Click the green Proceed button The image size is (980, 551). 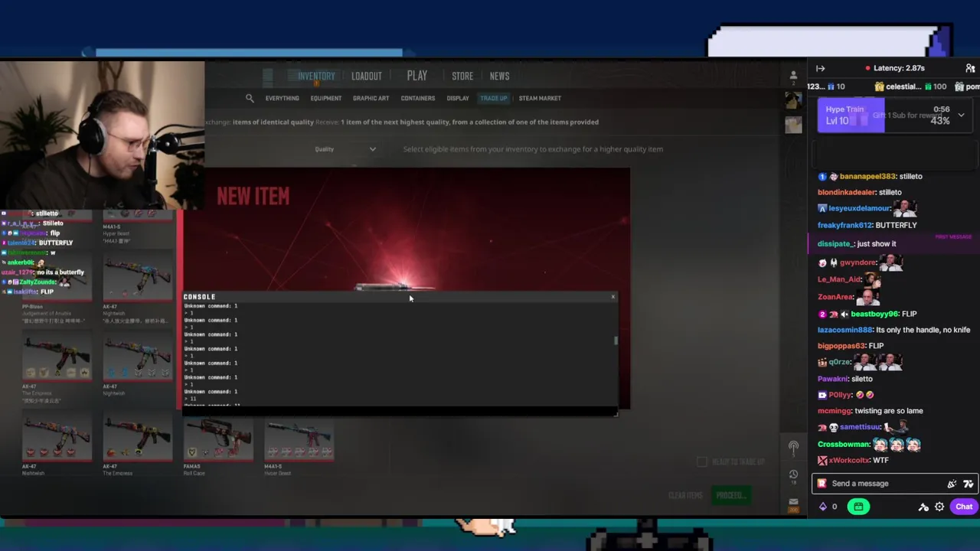(730, 495)
